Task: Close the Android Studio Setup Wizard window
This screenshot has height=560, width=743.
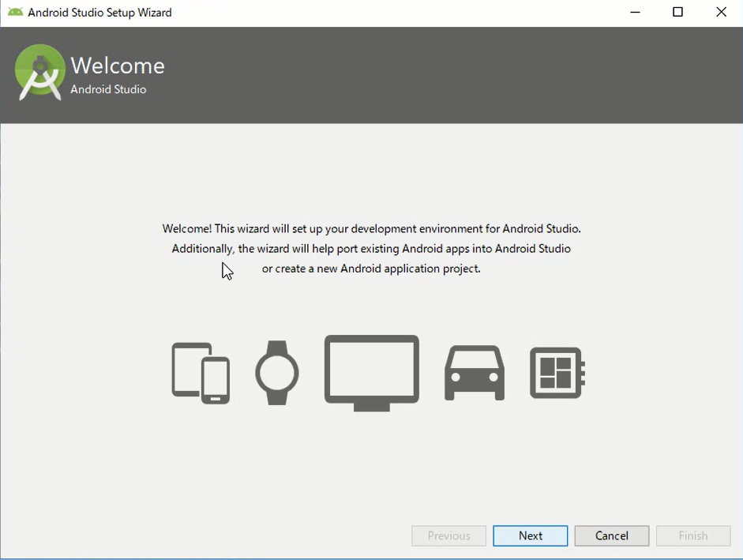Action: pyautogui.click(x=721, y=13)
